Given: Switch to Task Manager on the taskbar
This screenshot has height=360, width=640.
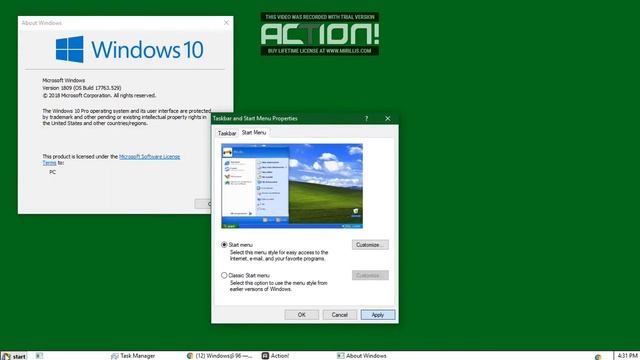Looking at the screenshot, I should 133,356.
